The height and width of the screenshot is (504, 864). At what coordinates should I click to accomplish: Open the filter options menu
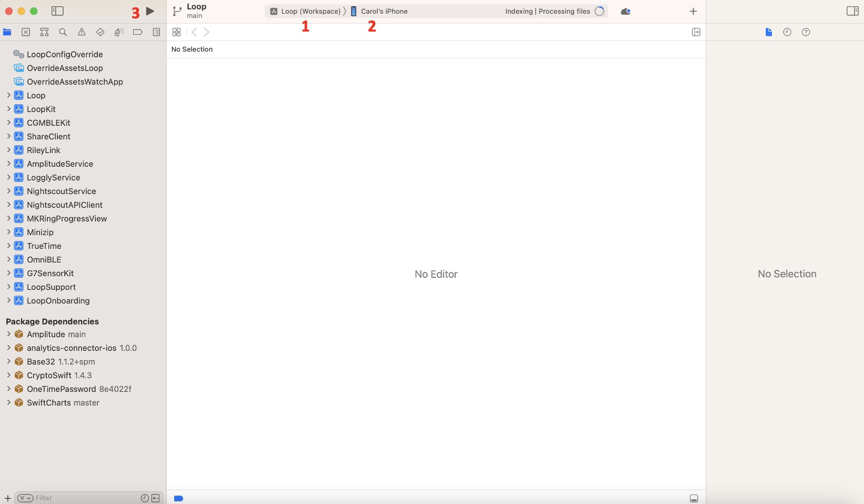pyautogui.click(x=25, y=498)
